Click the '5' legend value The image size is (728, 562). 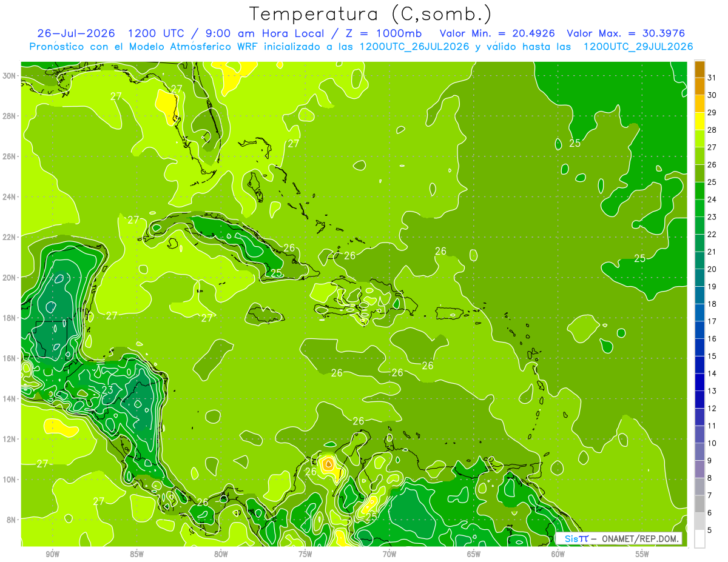click(x=710, y=530)
